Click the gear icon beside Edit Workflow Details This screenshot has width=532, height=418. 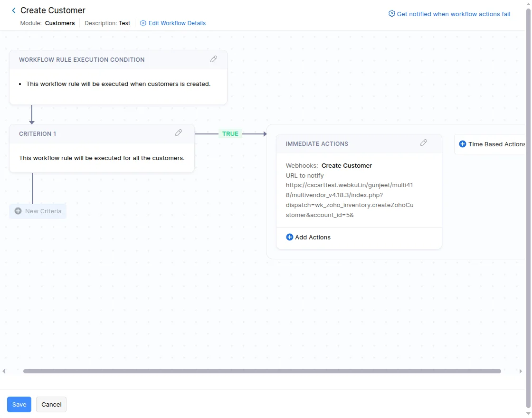(143, 23)
